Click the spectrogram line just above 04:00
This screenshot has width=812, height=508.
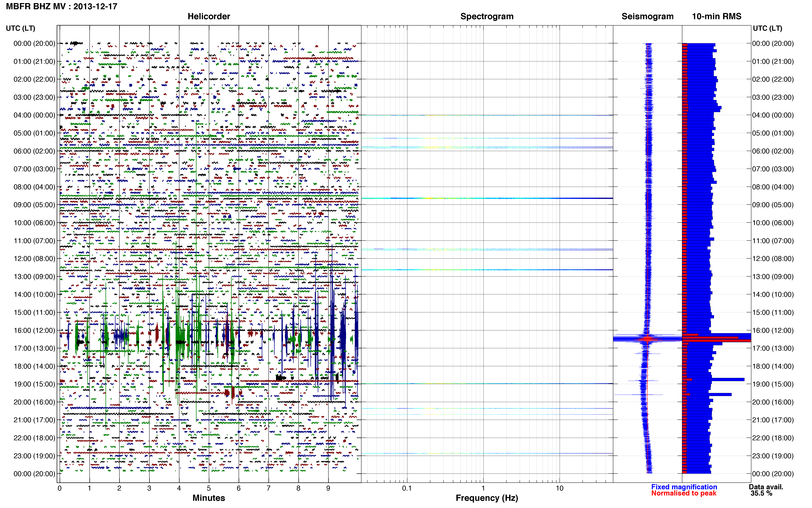point(487,115)
